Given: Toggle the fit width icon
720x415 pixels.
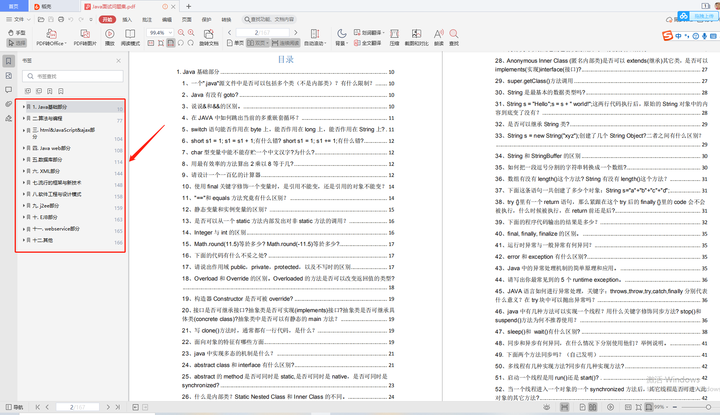Looking at the screenshot, I should click(171, 43).
